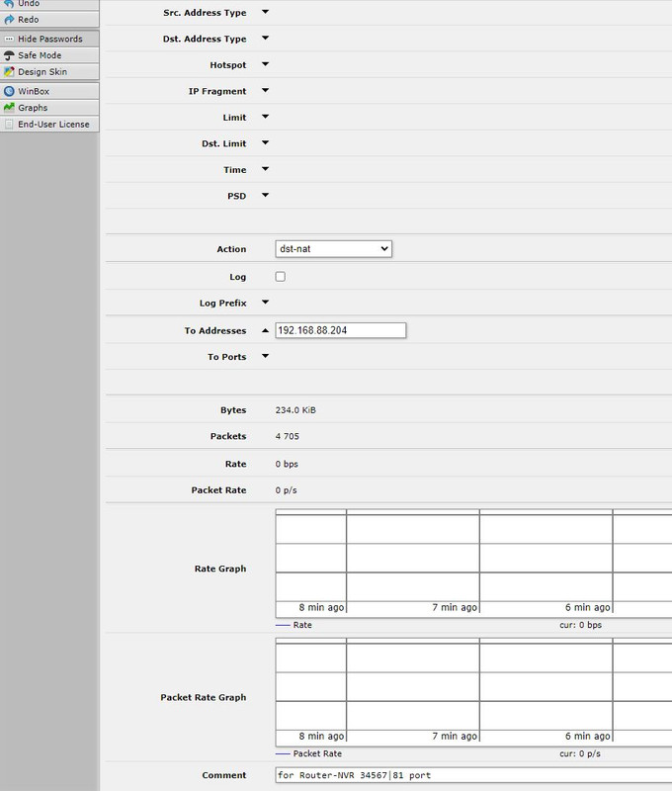The image size is (672, 791).
Task: Click the Design Skin palette icon
Action: (x=9, y=71)
